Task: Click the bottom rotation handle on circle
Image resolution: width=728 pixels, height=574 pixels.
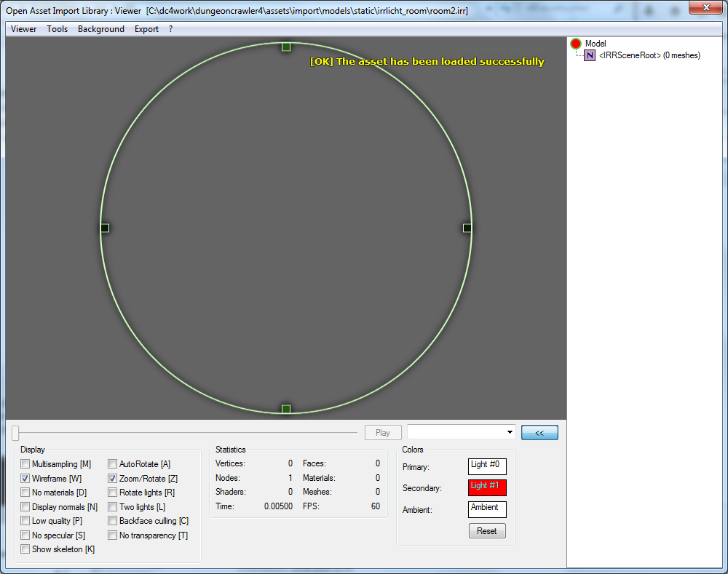Action: click(x=286, y=409)
